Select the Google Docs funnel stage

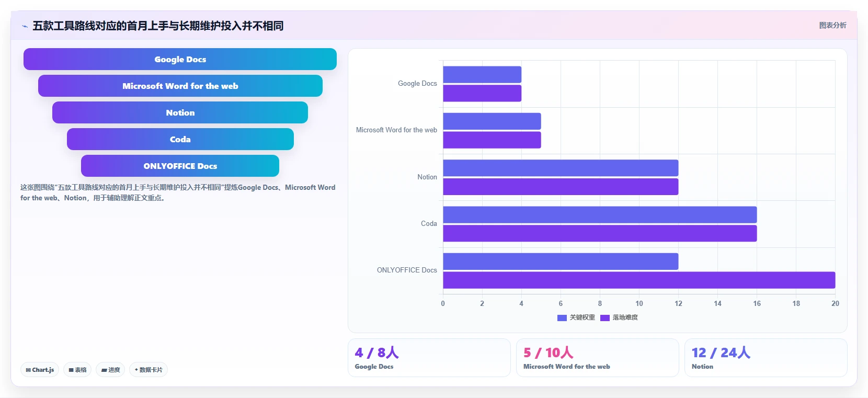(x=180, y=59)
